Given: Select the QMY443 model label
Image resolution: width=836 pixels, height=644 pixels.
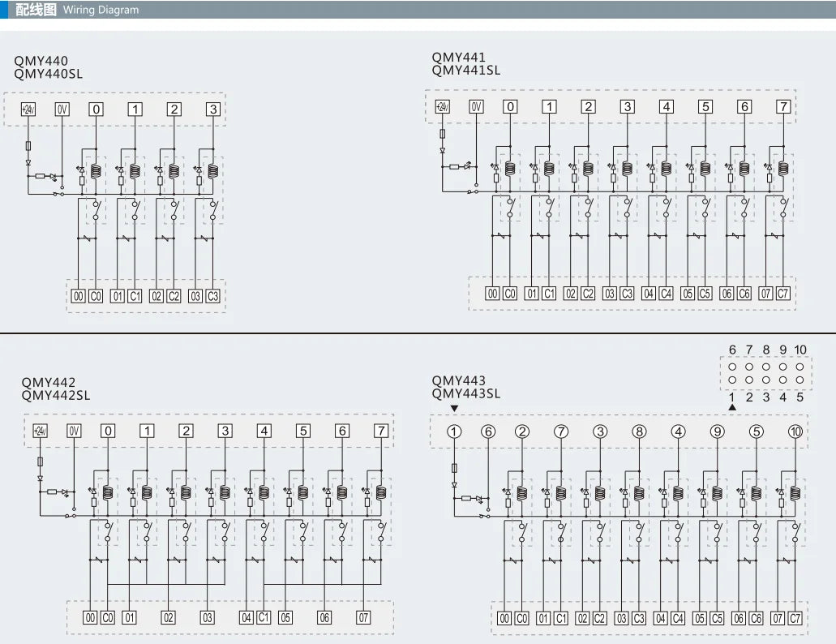Looking at the screenshot, I should pos(458,380).
